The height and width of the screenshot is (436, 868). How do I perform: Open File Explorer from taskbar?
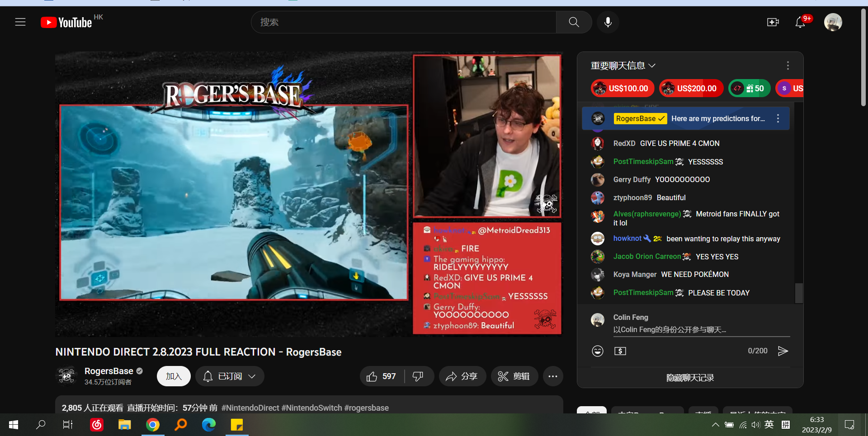(125, 425)
